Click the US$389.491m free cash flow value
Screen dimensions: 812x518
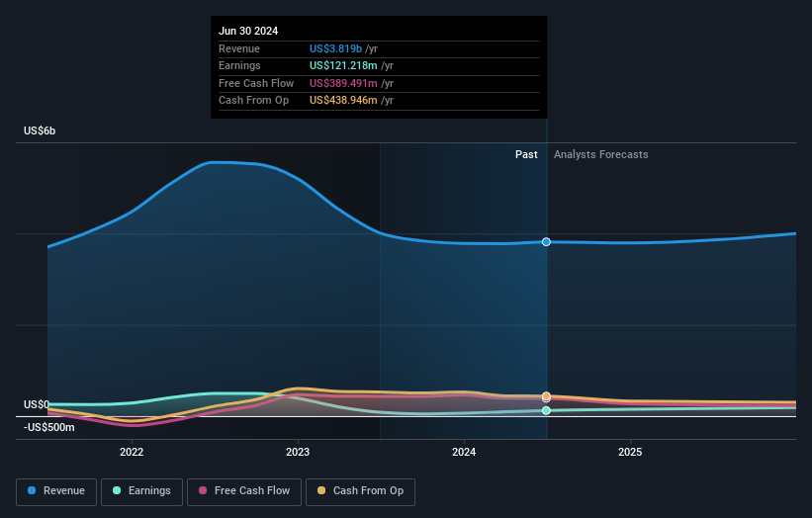point(343,83)
